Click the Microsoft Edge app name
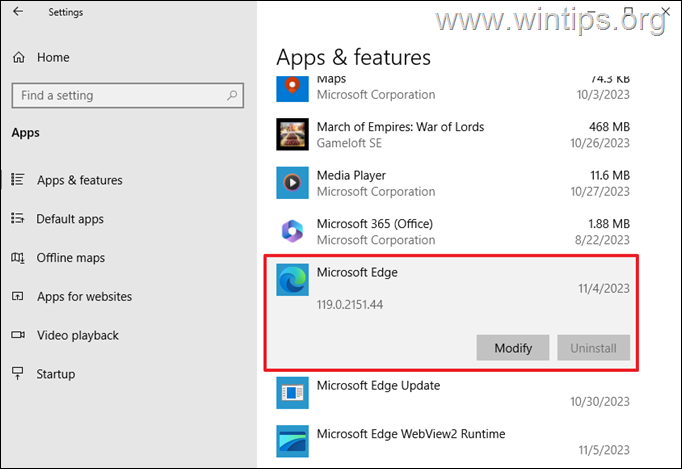682x469 pixels. coord(357,272)
